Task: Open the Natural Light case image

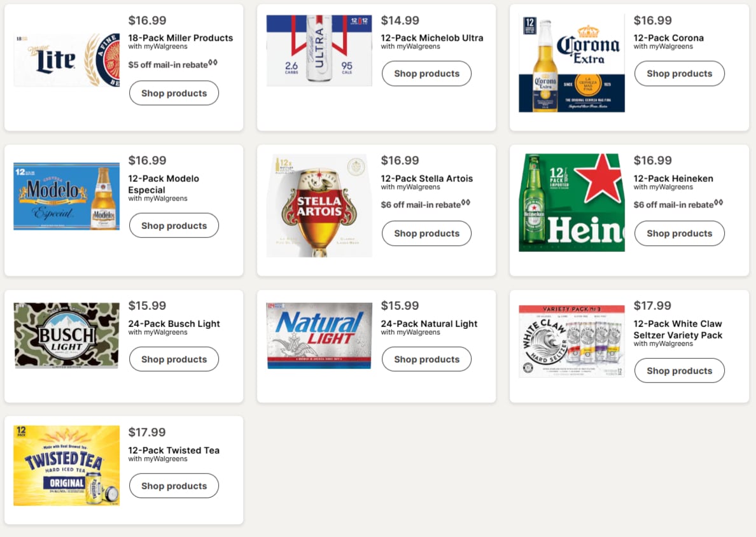Action: click(319, 335)
